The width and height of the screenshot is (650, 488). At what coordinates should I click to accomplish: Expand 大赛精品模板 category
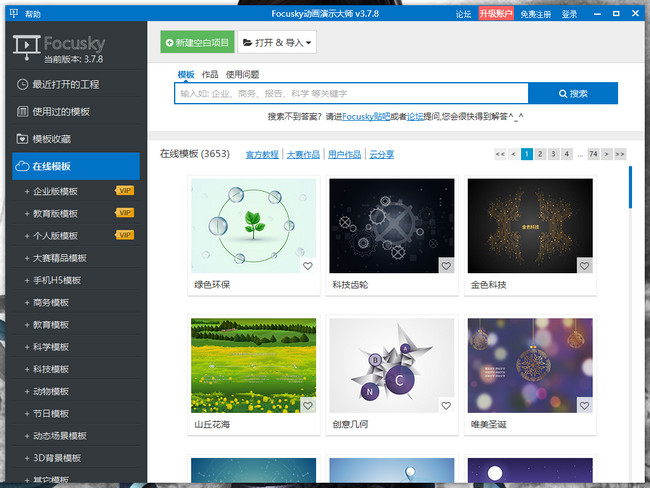click(76, 258)
